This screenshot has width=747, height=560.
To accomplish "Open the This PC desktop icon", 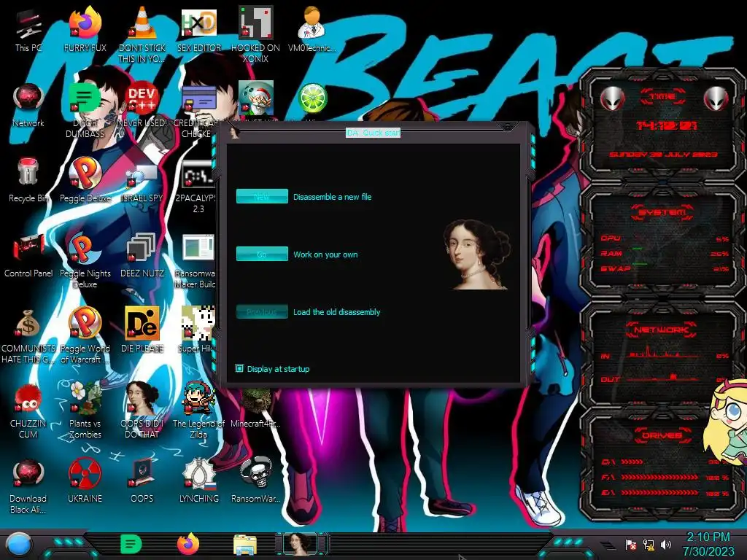I will [x=28, y=29].
